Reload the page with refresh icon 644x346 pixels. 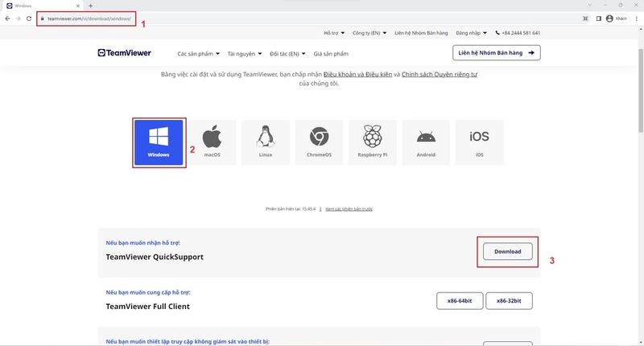coord(29,19)
